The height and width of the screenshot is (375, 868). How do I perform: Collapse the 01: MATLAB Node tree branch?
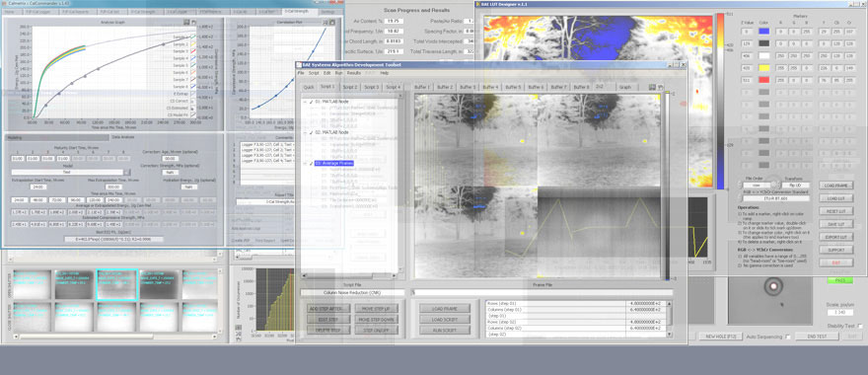tap(305, 102)
